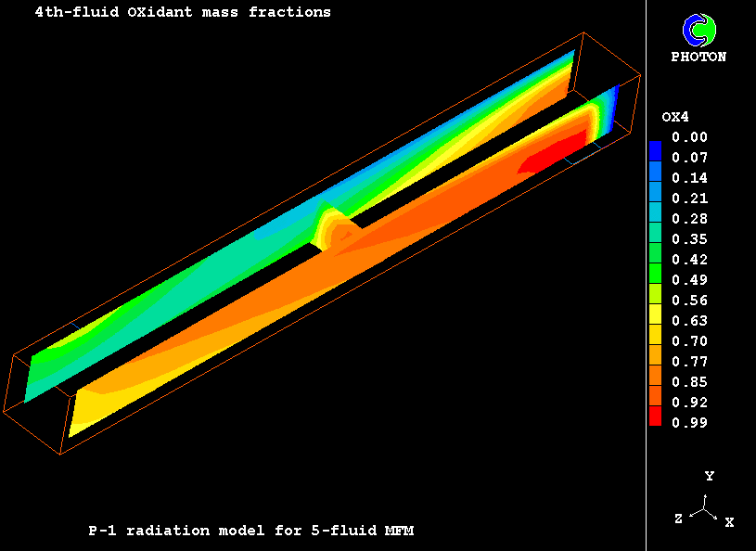Select the X axis label
756x551 pixels.
[x=729, y=522]
